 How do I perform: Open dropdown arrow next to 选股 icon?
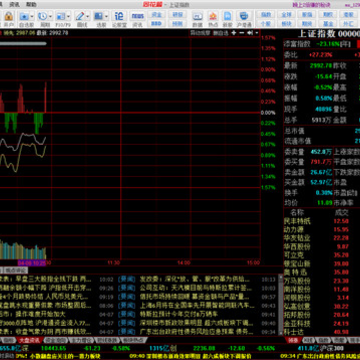click(106, 16)
